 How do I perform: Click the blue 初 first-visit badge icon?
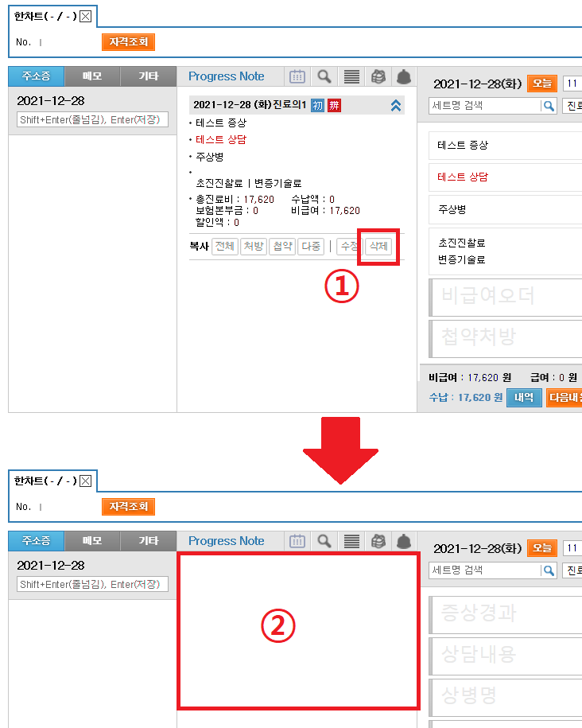tap(317, 105)
